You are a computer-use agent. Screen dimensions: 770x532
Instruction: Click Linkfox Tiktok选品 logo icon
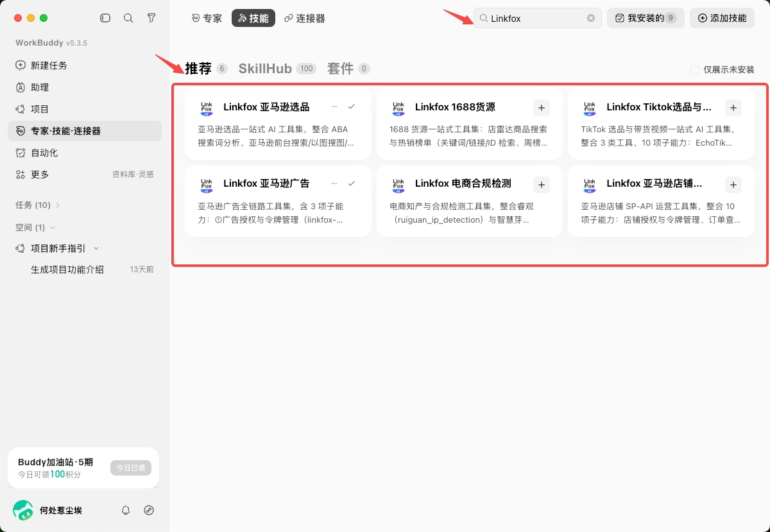tap(589, 108)
